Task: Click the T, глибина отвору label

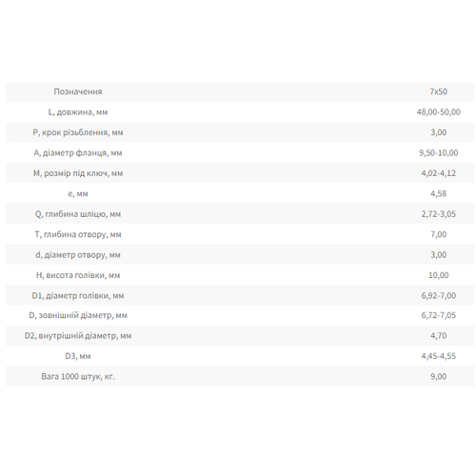Action: pos(78,234)
